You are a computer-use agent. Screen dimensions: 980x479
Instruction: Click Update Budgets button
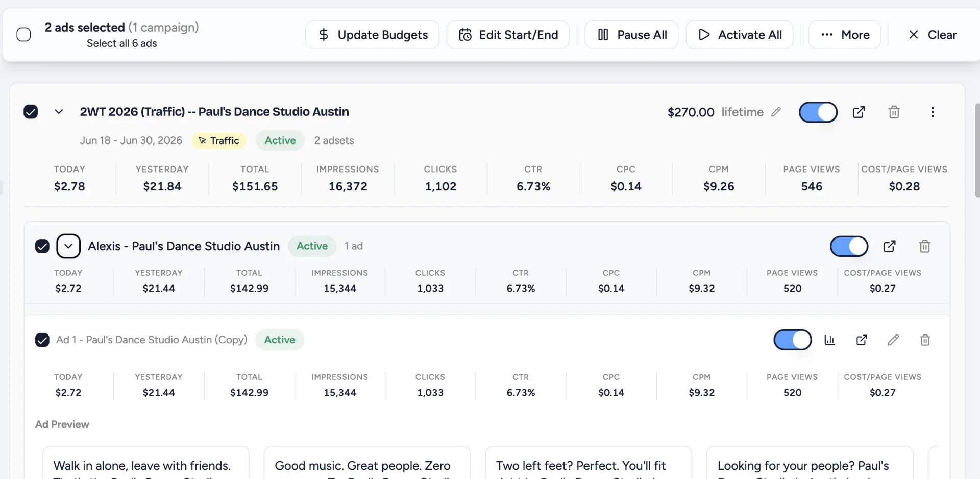point(372,35)
